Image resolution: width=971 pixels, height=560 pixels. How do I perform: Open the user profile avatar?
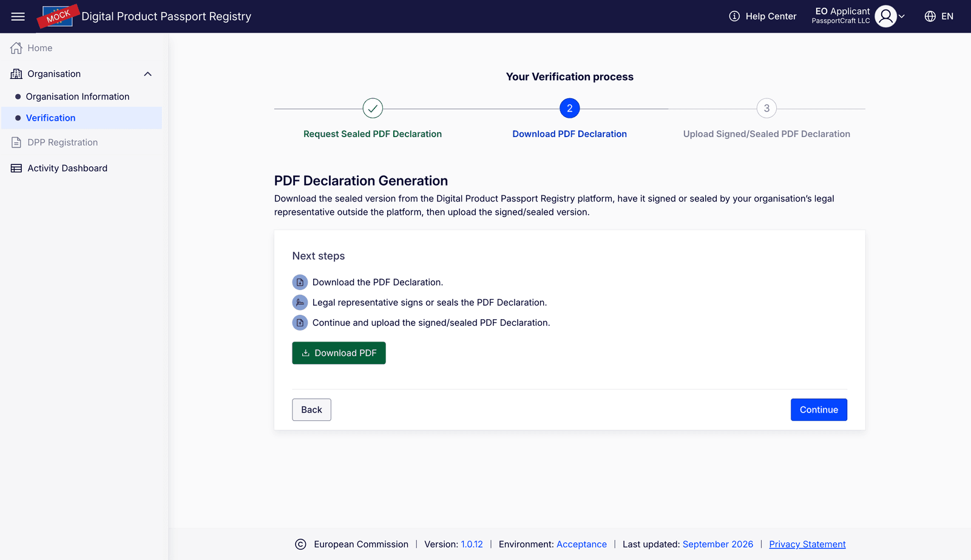(885, 16)
